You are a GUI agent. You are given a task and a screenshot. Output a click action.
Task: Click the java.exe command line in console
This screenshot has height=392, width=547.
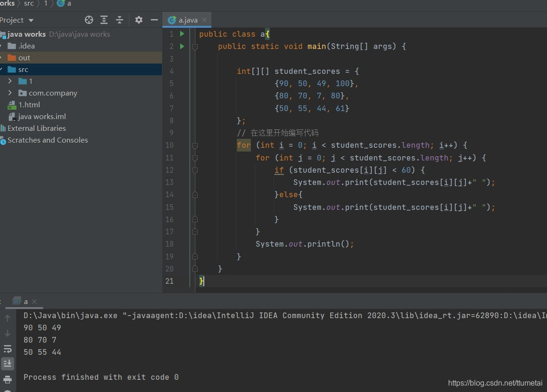[285, 316]
